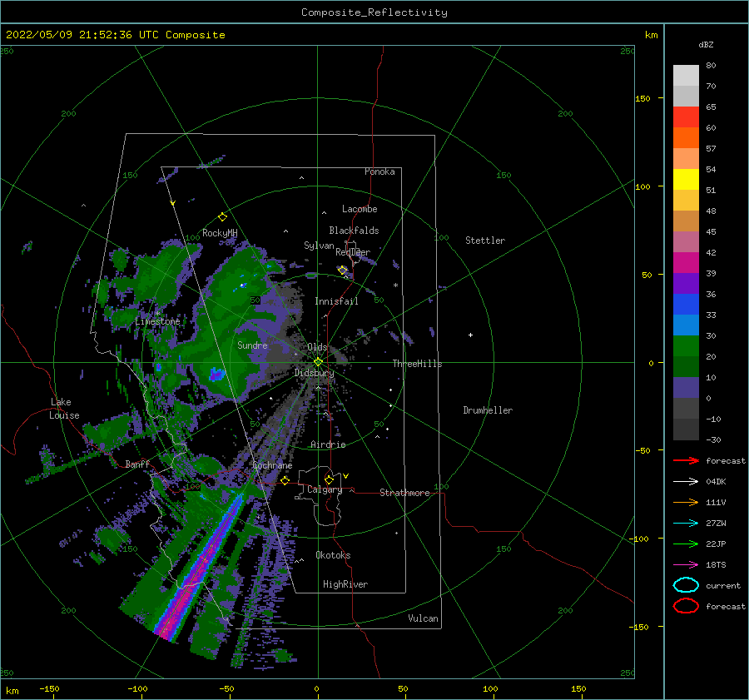Screen dimensions: 749x700
Task: Click the Lacombe city label
Action: pos(360,209)
